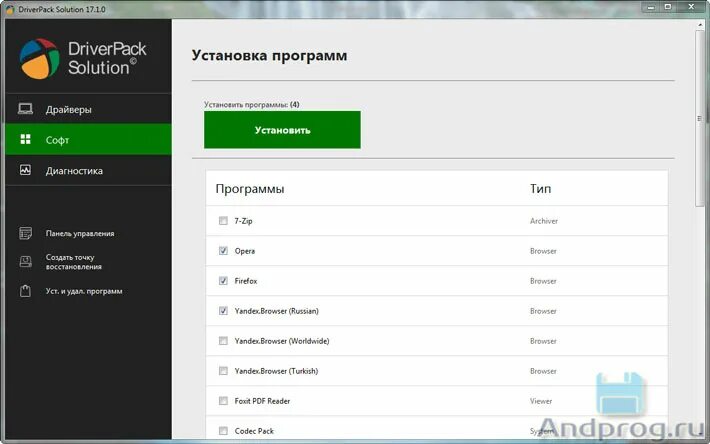Open the Драйверы section

point(88,109)
